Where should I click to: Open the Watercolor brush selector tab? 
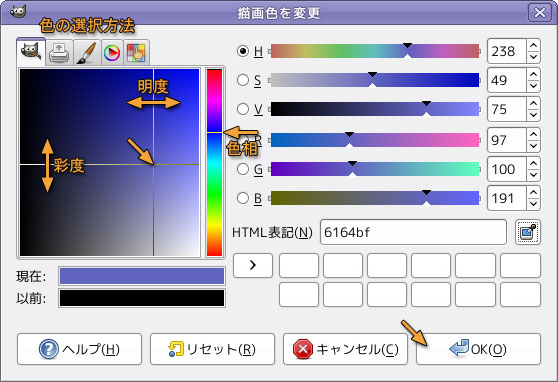[87, 53]
